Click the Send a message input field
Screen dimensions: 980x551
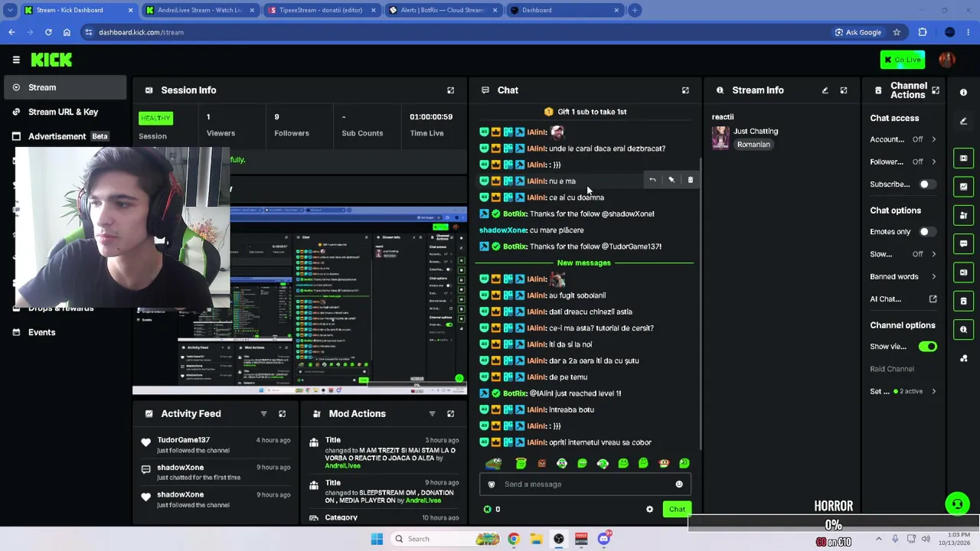586,484
